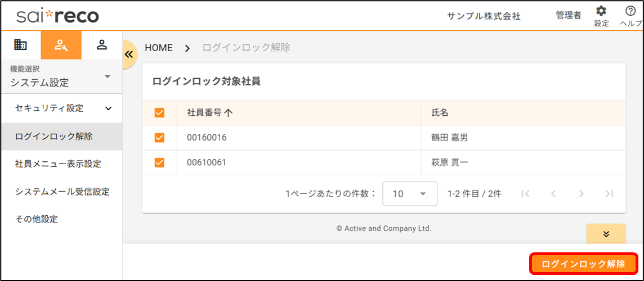
Task: Sort by 社員番号 column header
Action: pos(209,113)
